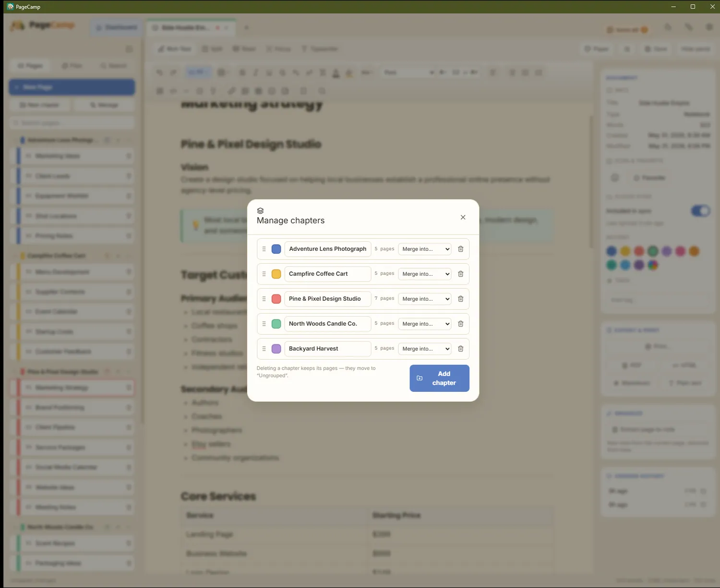Click the "5 pages" count for Campfire Coffee Cart
Viewport: 720px width, 588px height.
point(384,273)
